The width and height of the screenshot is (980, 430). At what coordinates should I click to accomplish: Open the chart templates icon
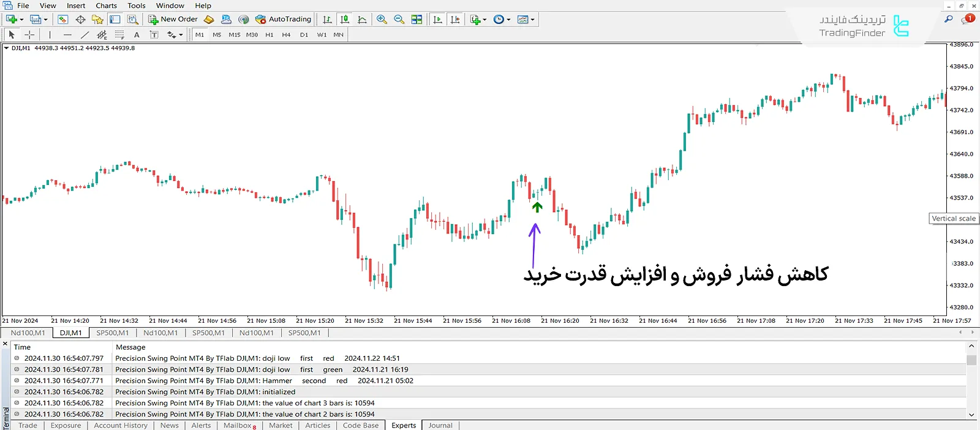click(x=522, y=20)
